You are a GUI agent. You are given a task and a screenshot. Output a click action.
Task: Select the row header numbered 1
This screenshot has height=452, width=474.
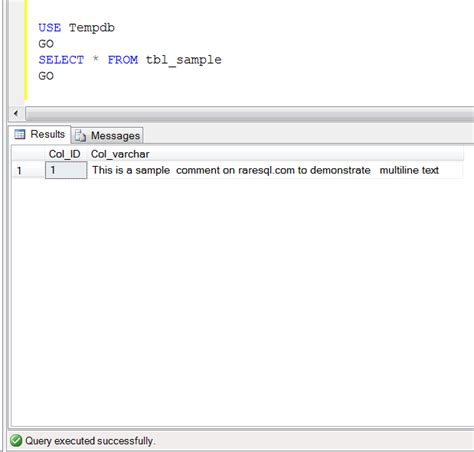(28, 170)
